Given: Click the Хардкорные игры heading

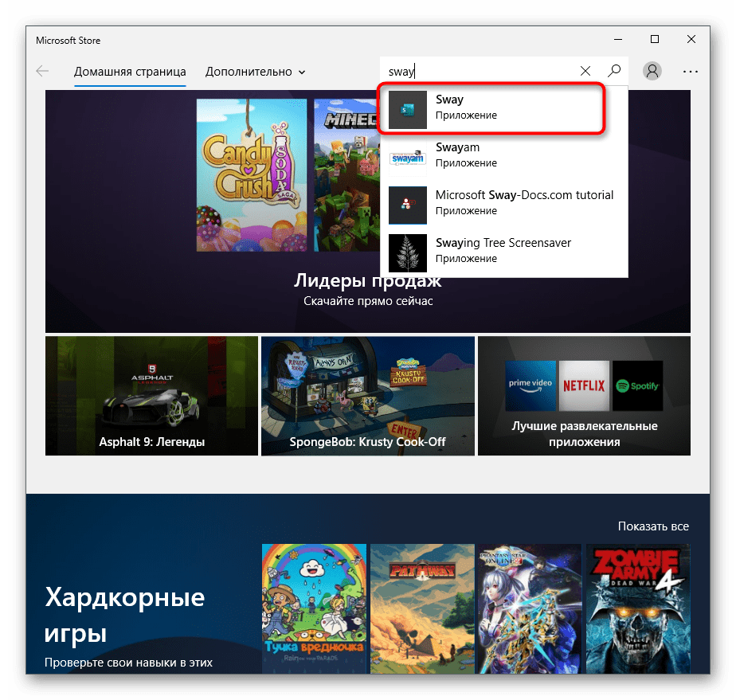Looking at the screenshot, I should (125, 615).
